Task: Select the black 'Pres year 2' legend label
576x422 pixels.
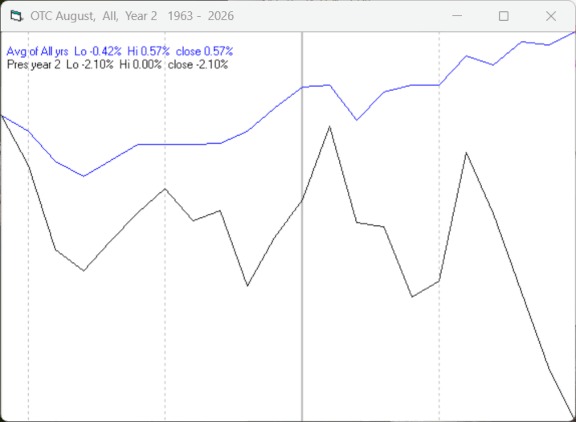Action: click(33, 65)
